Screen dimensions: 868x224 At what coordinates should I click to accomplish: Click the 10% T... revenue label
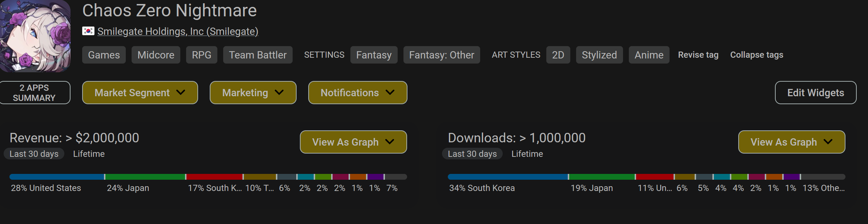pyautogui.click(x=260, y=188)
